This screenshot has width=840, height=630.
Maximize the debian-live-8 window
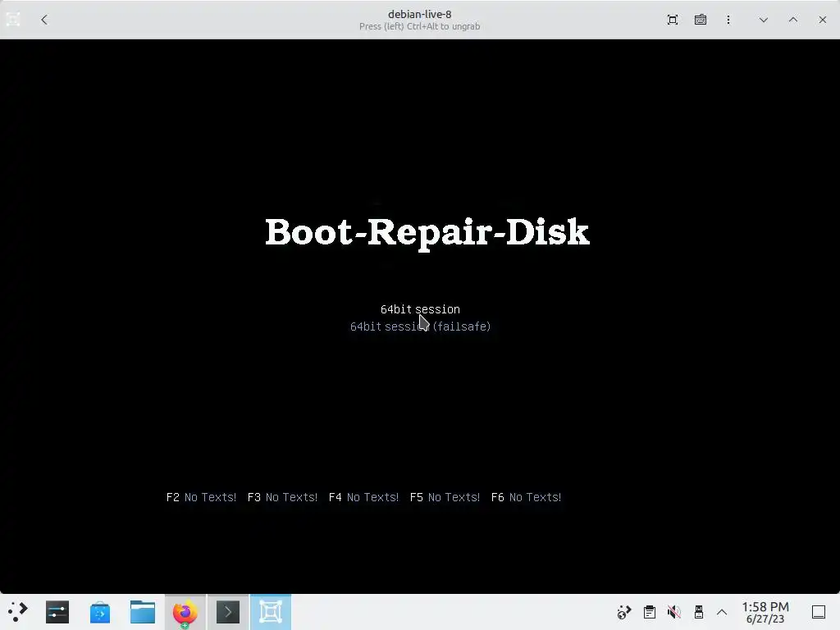click(x=793, y=20)
